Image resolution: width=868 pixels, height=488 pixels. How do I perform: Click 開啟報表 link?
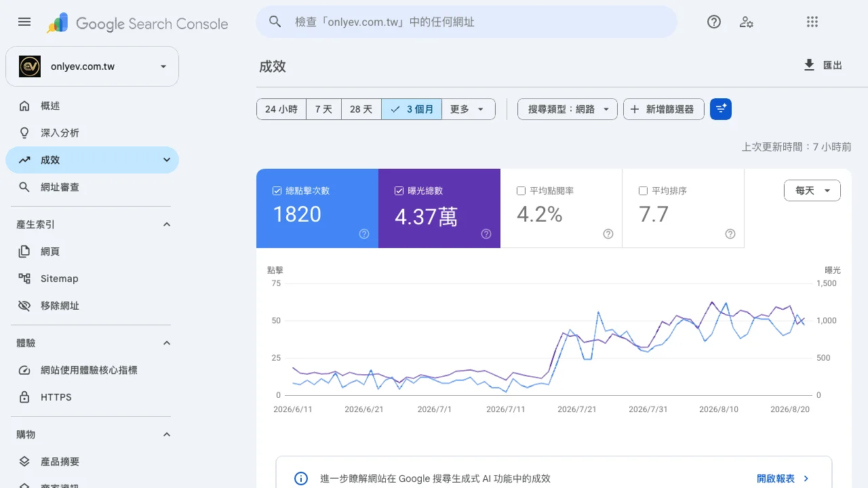tap(776, 479)
